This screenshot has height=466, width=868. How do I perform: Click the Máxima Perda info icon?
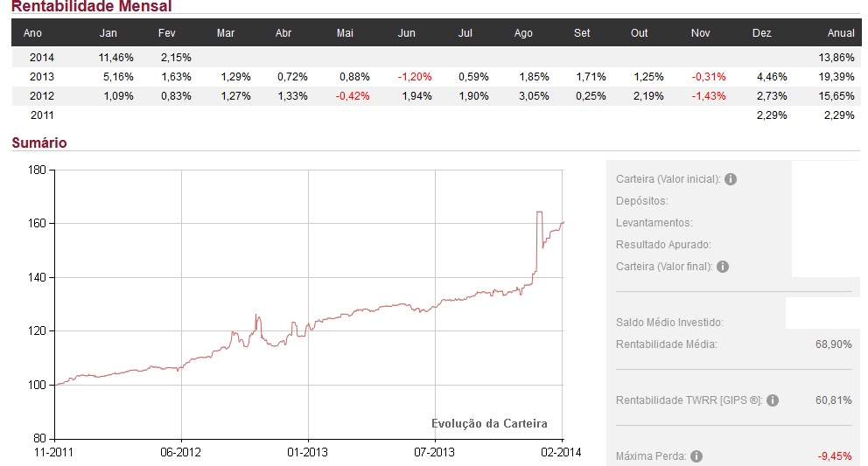(x=695, y=456)
